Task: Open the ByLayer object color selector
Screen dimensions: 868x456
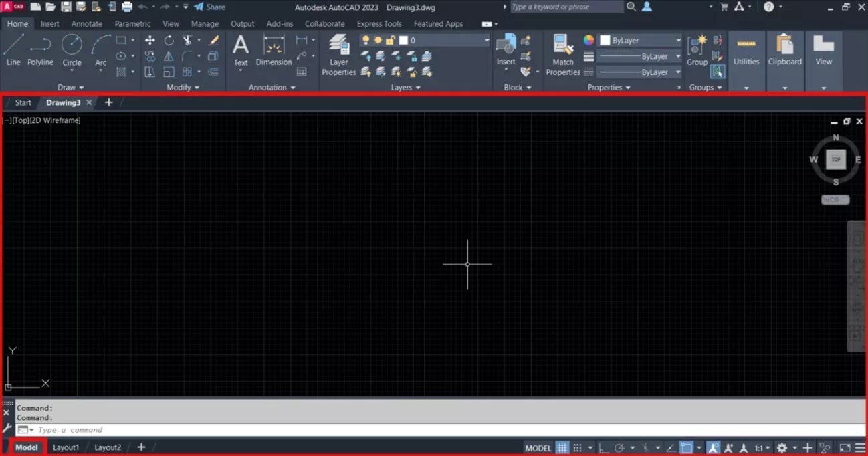Action: click(640, 41)
